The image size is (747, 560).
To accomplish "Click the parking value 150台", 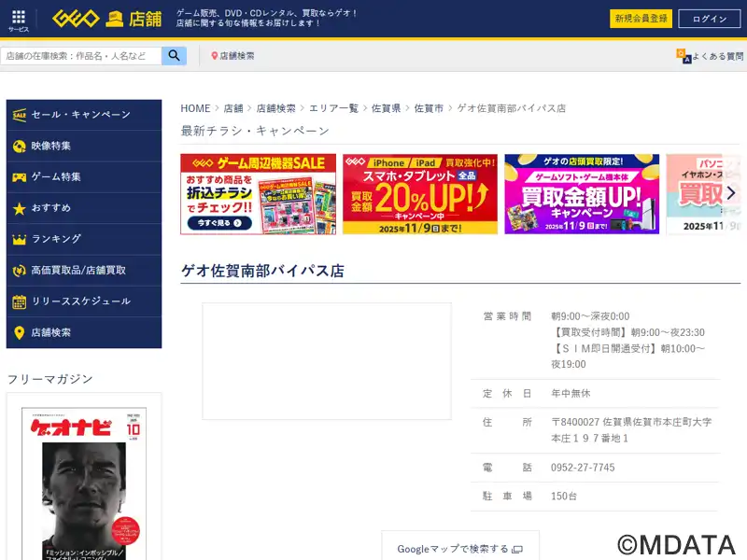I will coord(564,497).
